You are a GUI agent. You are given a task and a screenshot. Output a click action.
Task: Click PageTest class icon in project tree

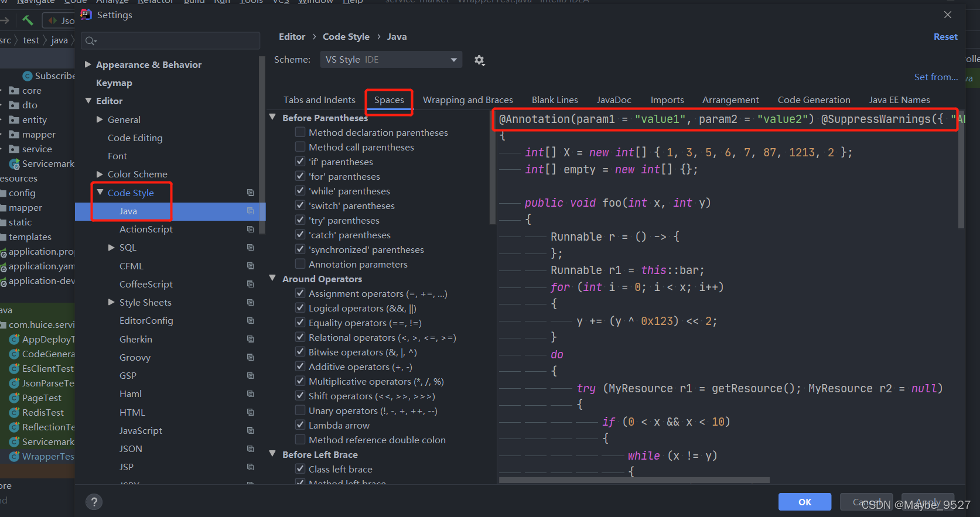14,398
